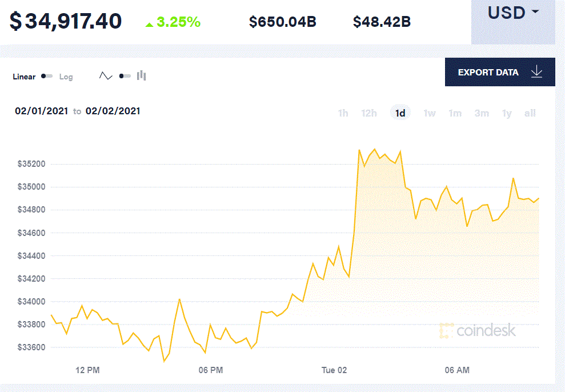Click the green up-arrow next to 3.25%
The image size is (565, 392).
[x=149, y=23]
